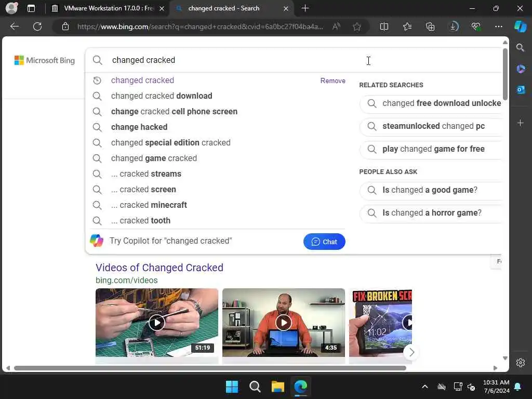Select the changed cracked - Search tab
This screenshot has width=532, height=399.
tap(231, 8)
